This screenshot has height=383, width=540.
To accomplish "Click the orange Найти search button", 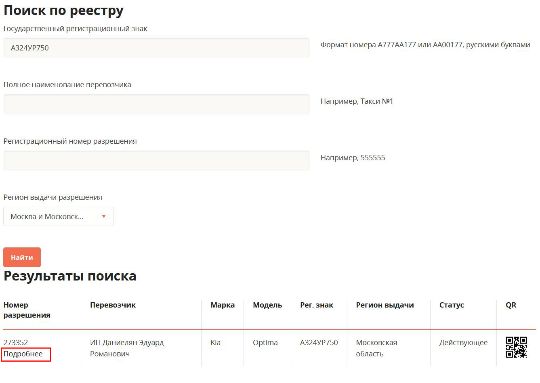I will click(x=22, y=257).
